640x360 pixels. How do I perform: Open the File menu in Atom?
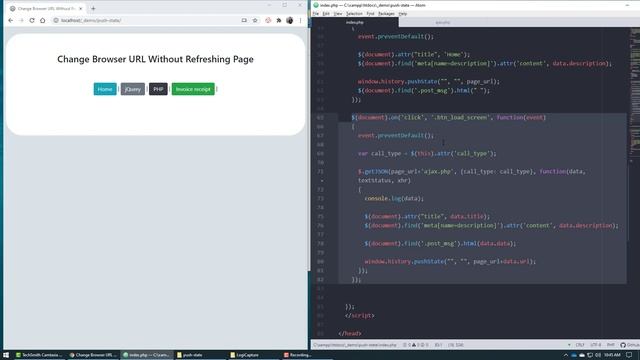point(316,13)
